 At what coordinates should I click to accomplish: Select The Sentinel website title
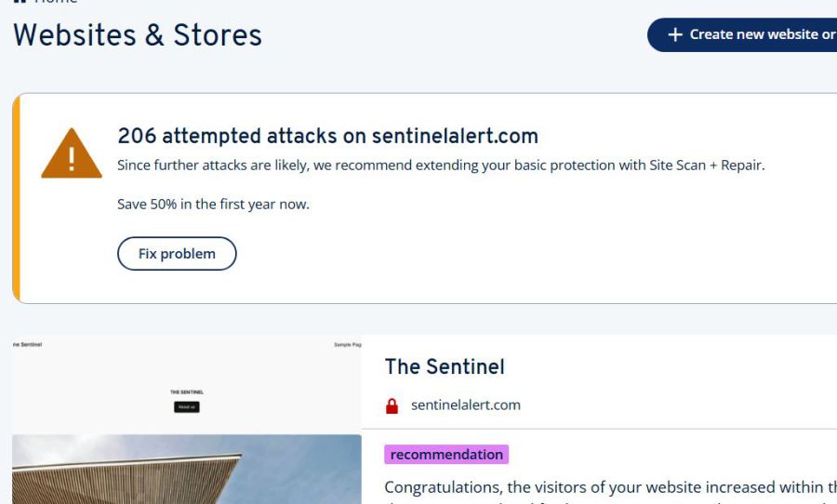pos(445,366)
